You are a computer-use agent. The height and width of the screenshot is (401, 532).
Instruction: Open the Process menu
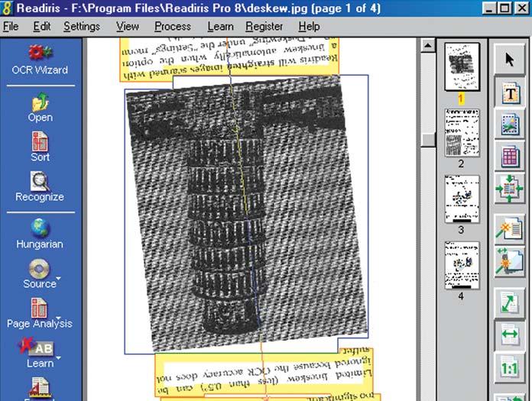(172, 27)
